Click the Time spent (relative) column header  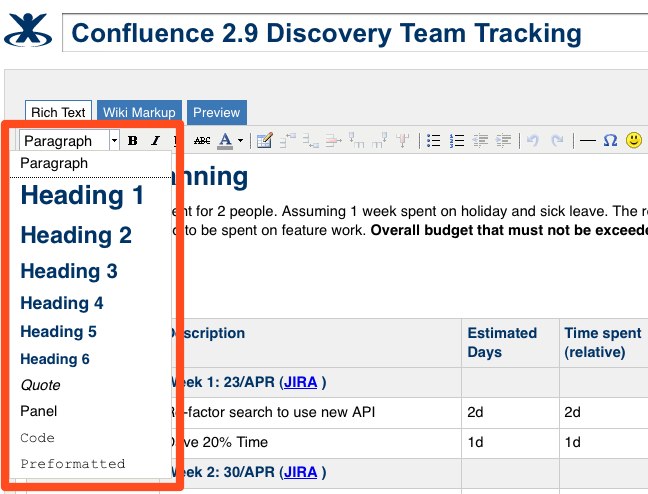(604, 343)
